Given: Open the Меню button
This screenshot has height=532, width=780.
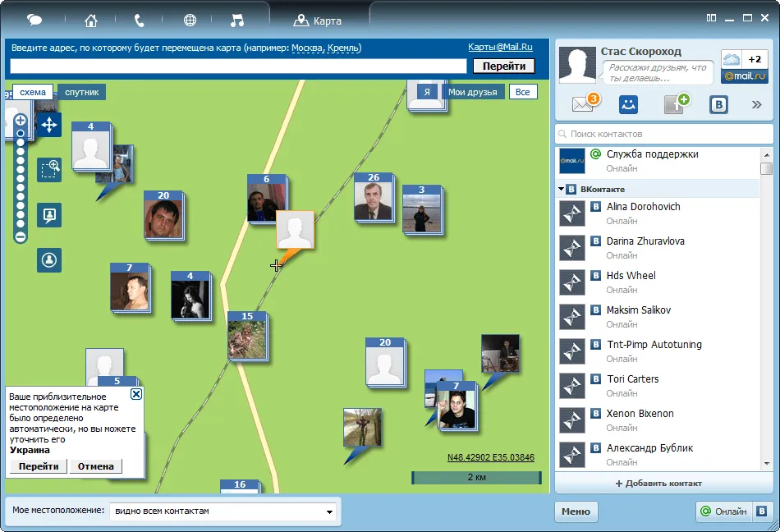Looking at the screenshot, I should 576,511.
